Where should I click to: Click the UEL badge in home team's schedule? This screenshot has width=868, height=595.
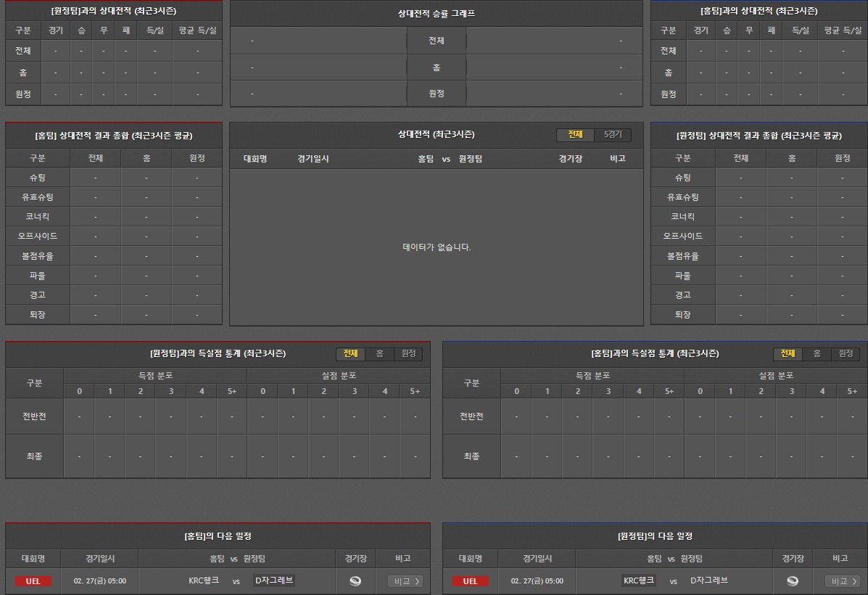click(33, 581)
